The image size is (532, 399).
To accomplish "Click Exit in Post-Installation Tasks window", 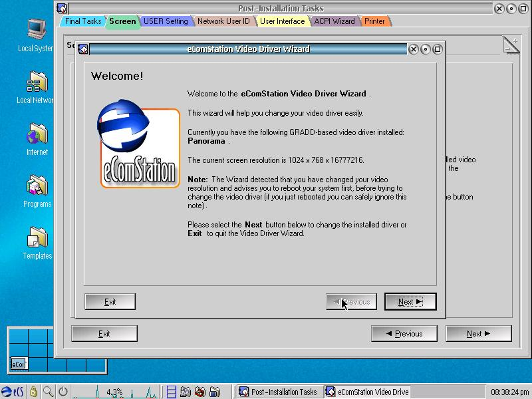I will [104, 334].
